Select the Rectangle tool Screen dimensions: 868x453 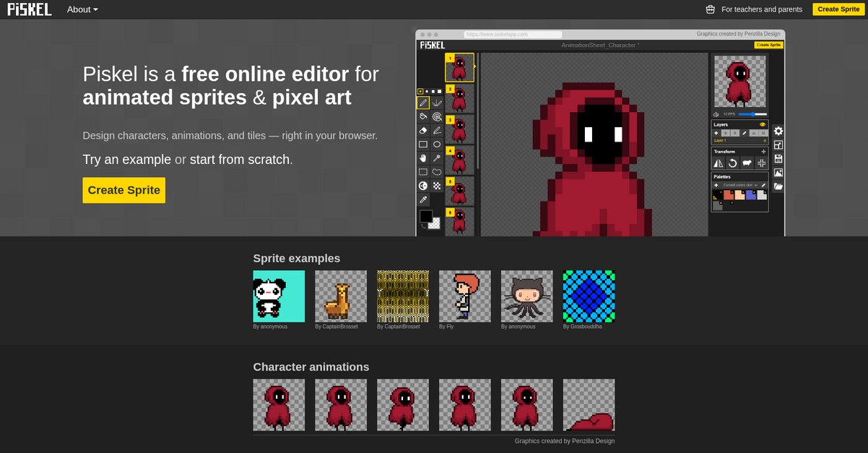423,144
